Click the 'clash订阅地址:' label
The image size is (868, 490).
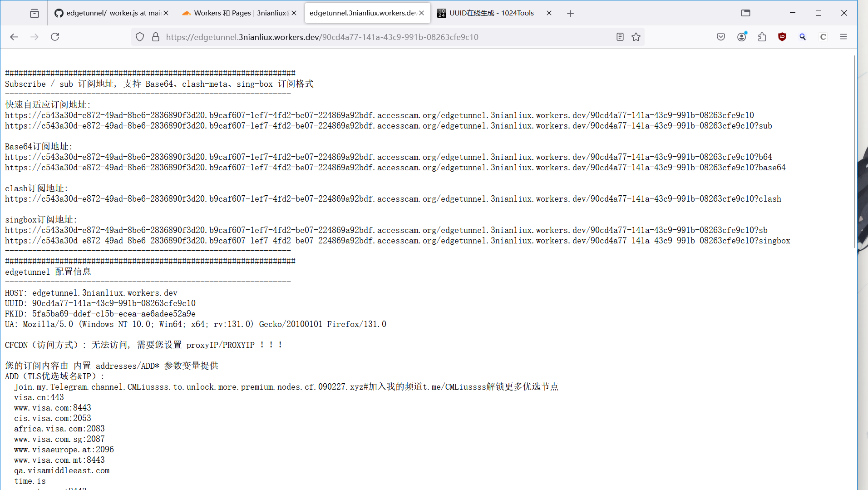tap(37, 188)
